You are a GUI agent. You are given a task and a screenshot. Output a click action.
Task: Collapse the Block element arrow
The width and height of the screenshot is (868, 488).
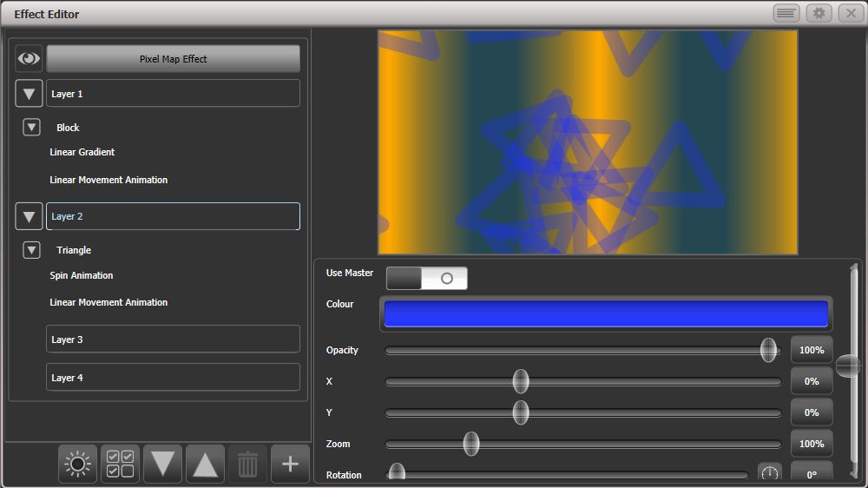[31, 128]
